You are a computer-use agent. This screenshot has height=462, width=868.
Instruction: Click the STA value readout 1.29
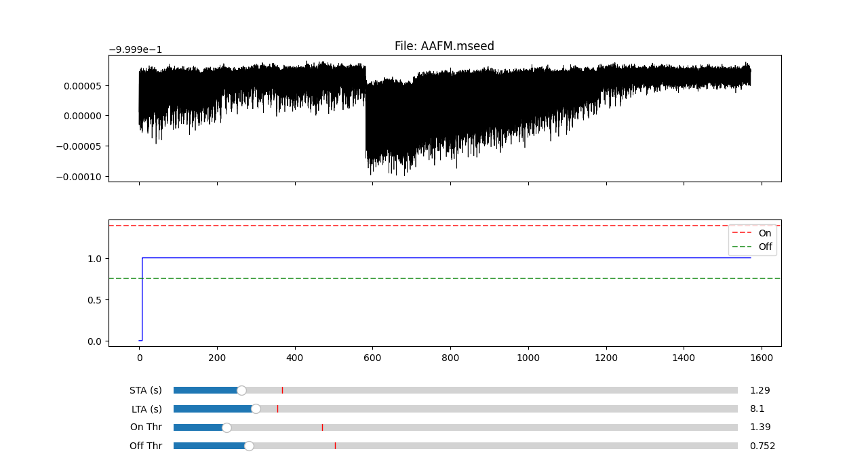click(x=759, y=390)
